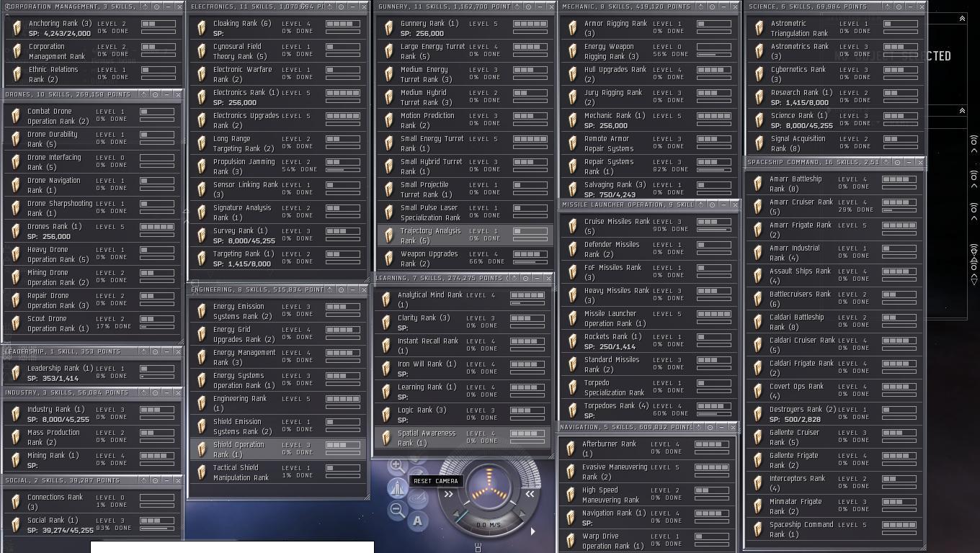Viewport: 980px width, 553px height.
Task: Expand the HUD panel with » arrows
Action: pos(448,494)
